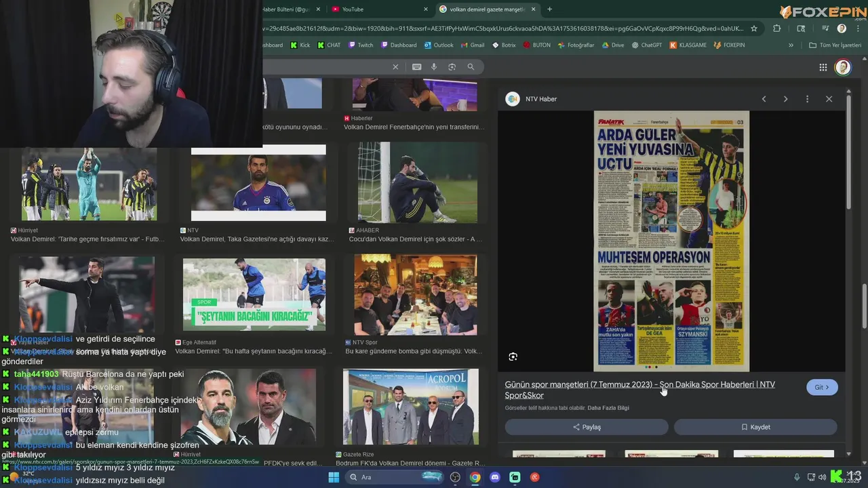
Task: Expand hidden bookmarks with double chevron
Action: coord(791,45)
